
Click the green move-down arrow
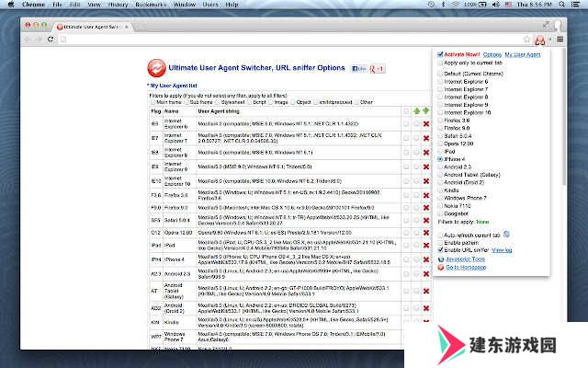coord(425,110)
